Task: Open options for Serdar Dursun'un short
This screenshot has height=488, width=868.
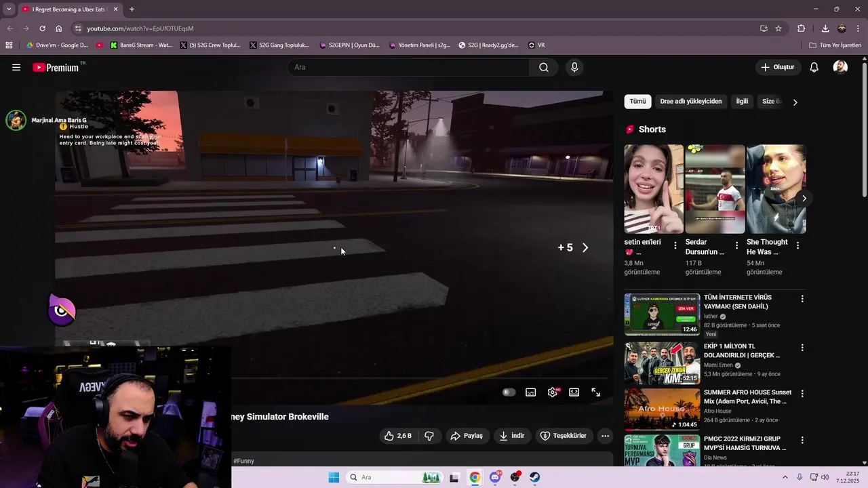Action: tap(736, 245)
